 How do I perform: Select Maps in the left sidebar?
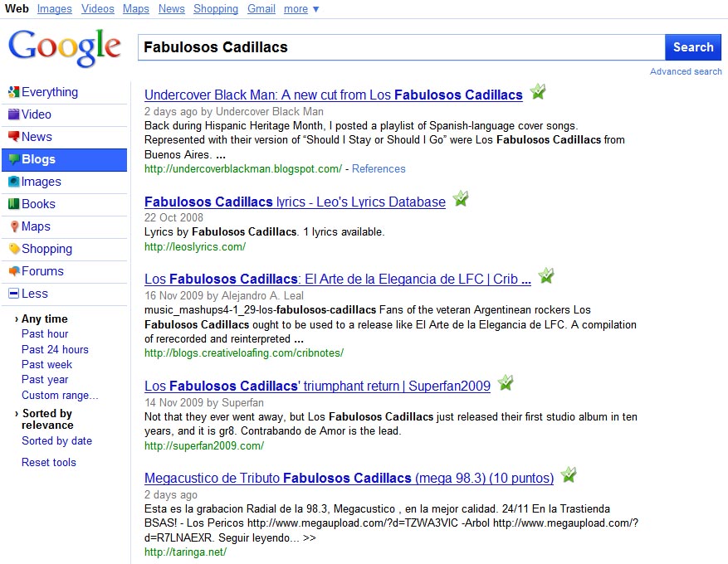tap(36, 226)
